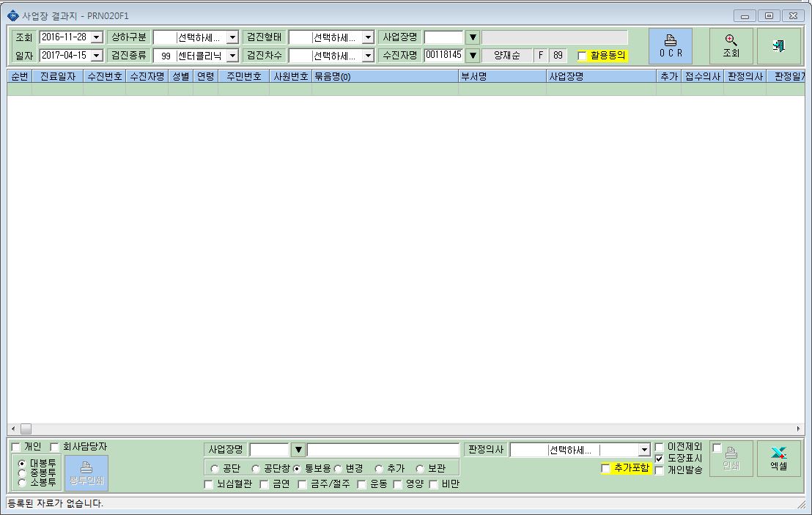
Task: Enable the 활용동의 checkbox
Action: 582,56
